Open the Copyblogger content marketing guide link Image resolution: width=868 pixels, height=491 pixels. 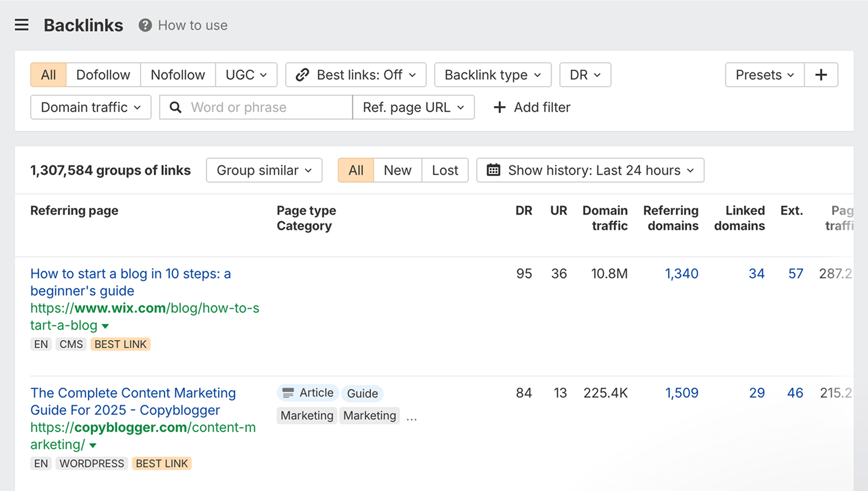(x=133, y=401)
